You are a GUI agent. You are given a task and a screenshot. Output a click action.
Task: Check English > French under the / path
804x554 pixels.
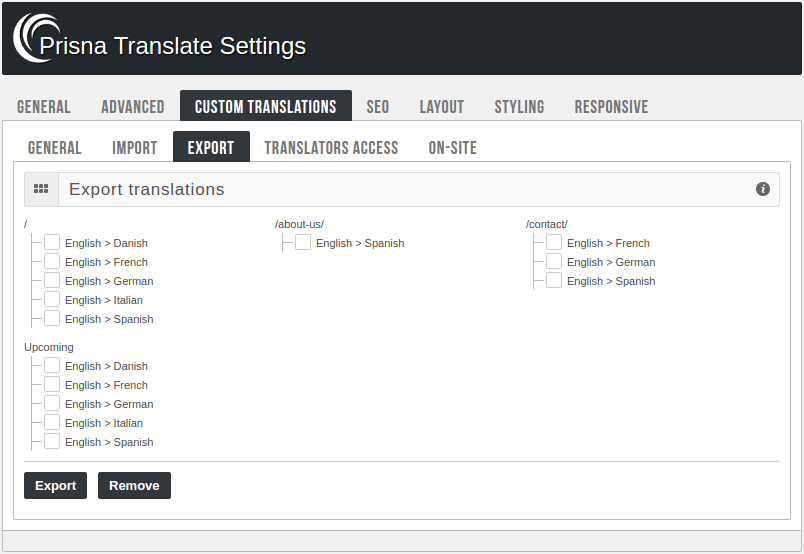(x=52, y=261)
